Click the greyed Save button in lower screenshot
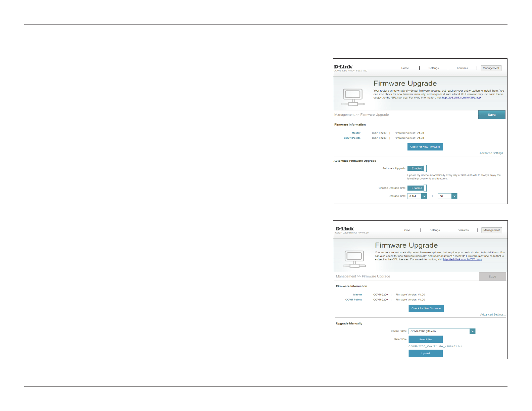532x411 pixels. [492, 276]
